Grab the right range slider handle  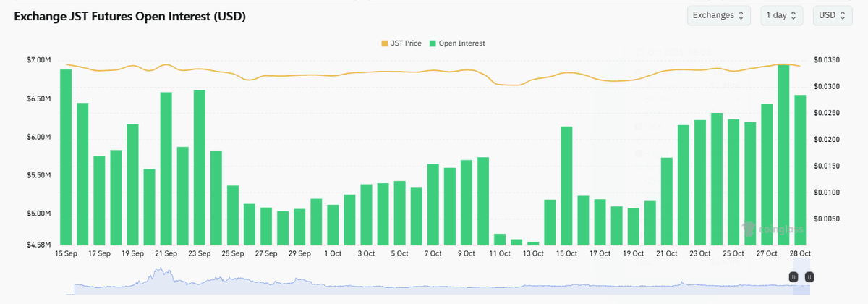pyautogui.click(x=809, y=276)
